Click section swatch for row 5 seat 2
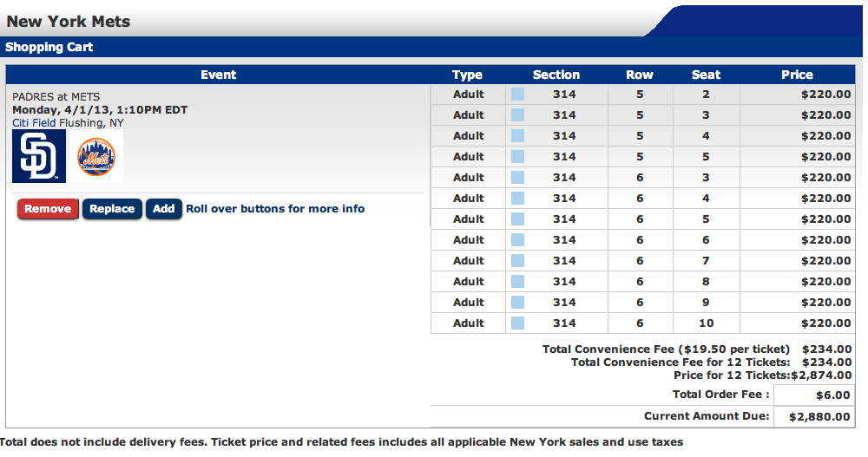This screenshot has width=868, height=457. 517,94
